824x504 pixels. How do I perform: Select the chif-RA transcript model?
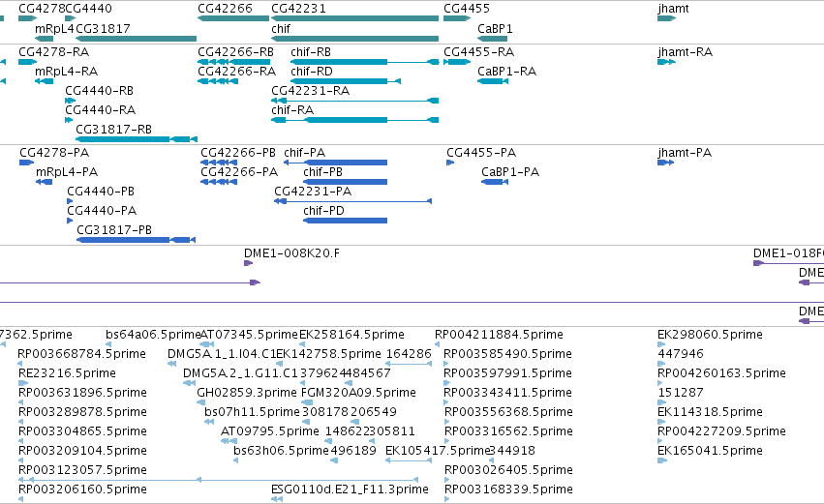(x=354, y=120)
